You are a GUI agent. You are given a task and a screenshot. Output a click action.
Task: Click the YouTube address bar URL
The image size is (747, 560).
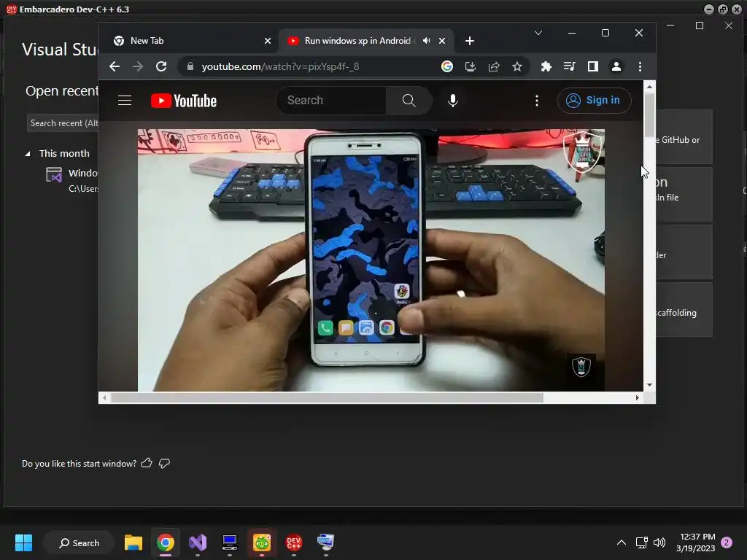coord(280,66)
